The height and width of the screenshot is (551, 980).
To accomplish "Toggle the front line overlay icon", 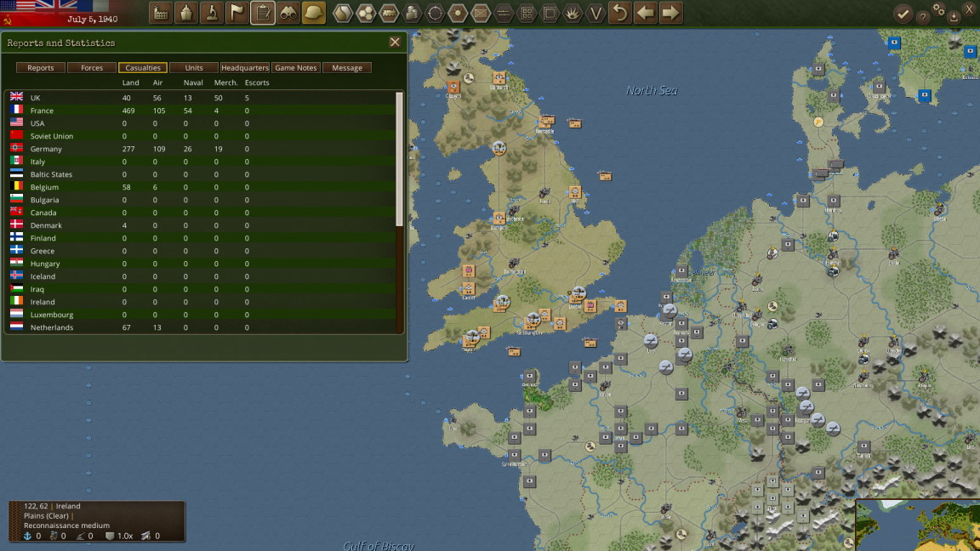I will click(504, 13).
